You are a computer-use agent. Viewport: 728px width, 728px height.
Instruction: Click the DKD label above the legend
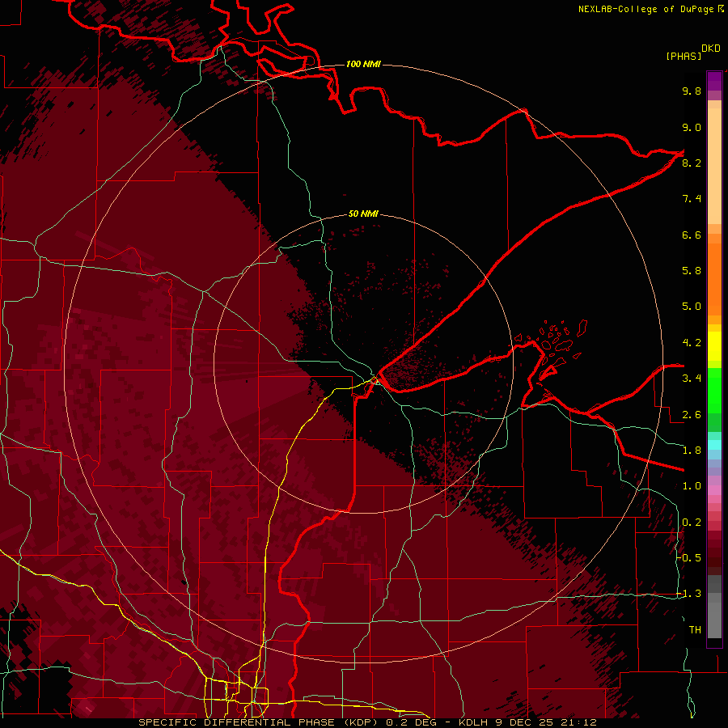tap(711, 49)
